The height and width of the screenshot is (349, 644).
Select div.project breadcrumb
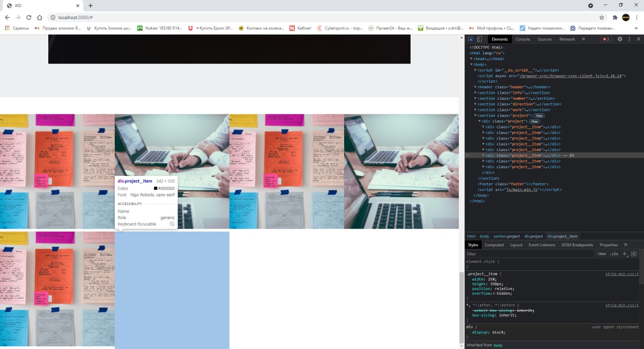[534, 236]
